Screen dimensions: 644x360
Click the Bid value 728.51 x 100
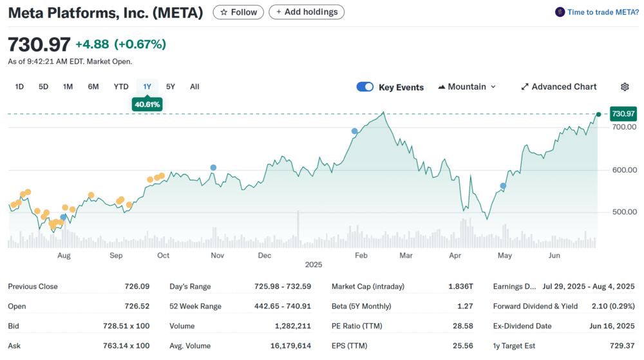126,326
